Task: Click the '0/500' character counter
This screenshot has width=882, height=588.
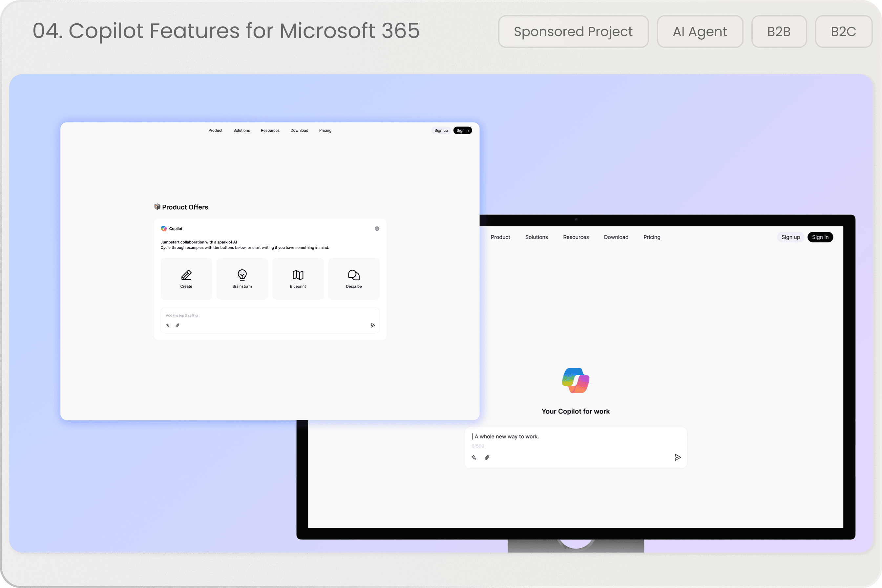Action: (478, 446)
